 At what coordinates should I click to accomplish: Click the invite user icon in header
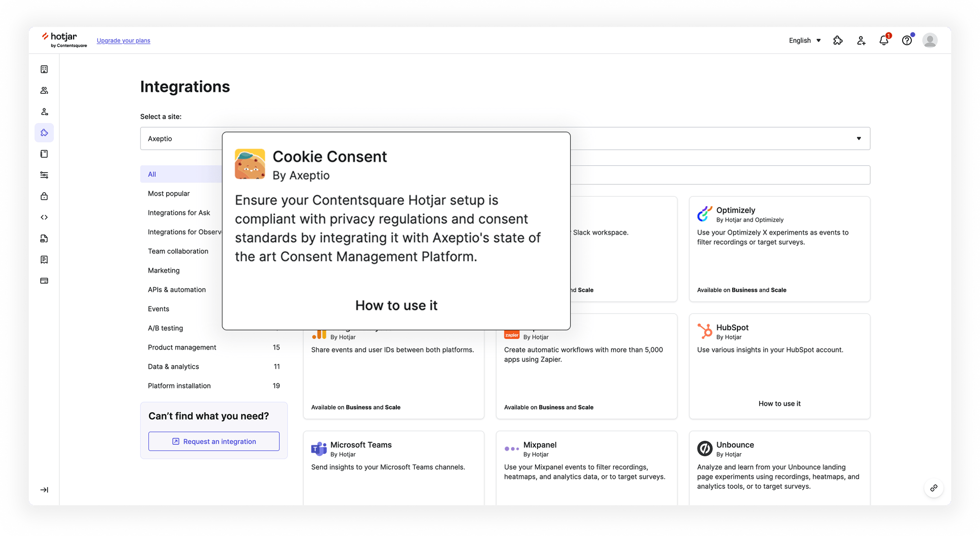(861, 41)
